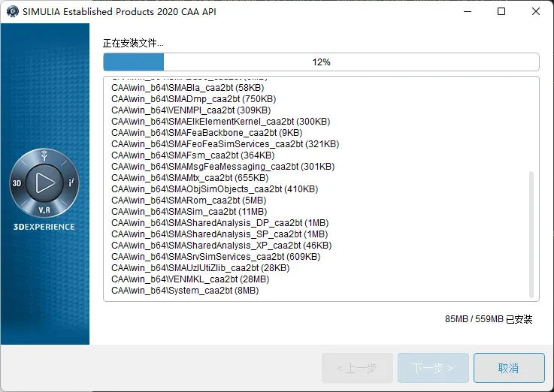Screen dimensions: 554x392
Task: Click the file list vertical scrollbar thumb
Action: [531, 234]
